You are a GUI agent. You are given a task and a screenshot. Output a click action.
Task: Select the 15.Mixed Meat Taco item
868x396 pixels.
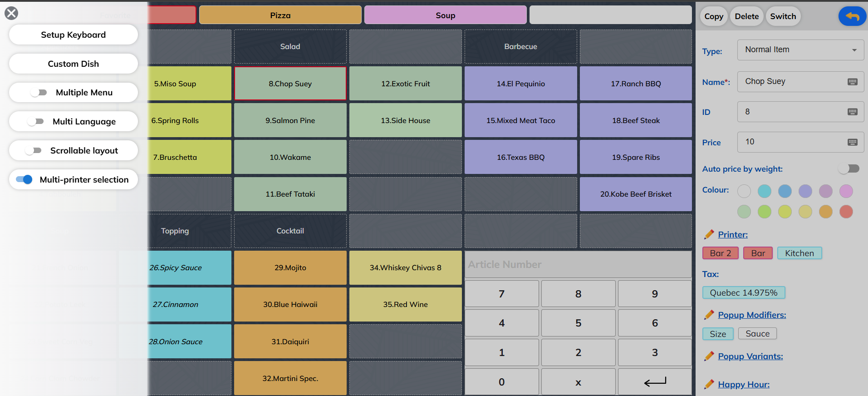tap(521, 120)
